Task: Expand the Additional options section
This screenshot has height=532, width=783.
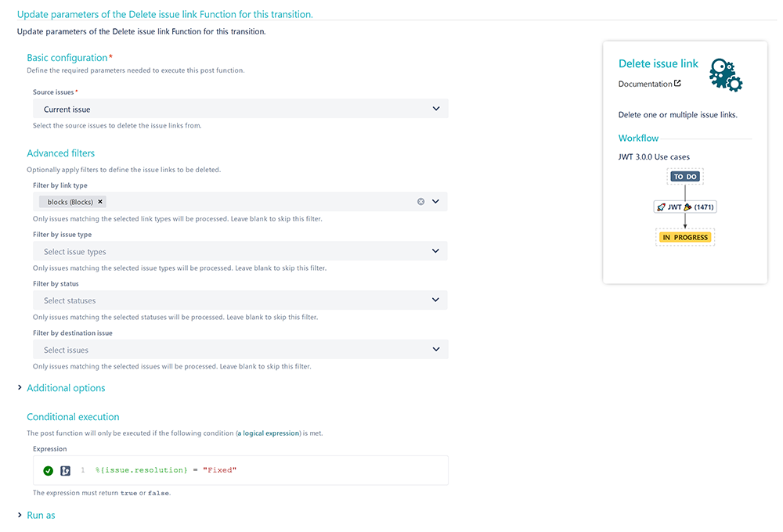Action: pos(20,387)
